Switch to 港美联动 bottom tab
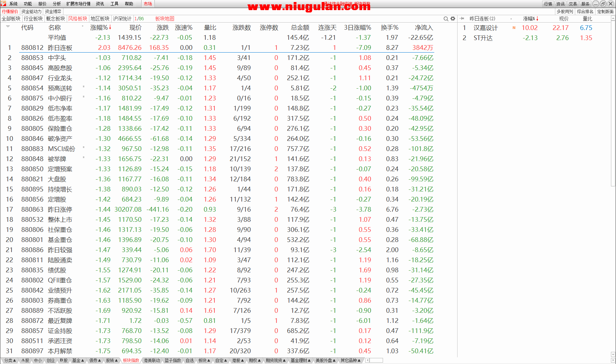Viewport: 616px width, 364px height. pos(152,360)
